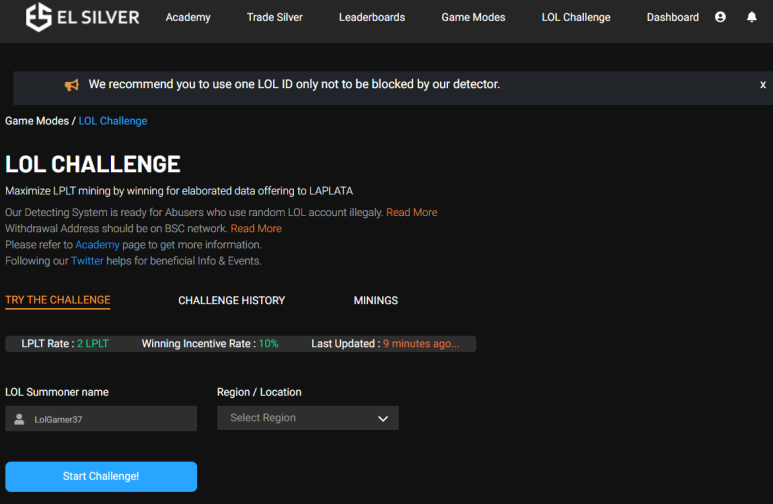Click the LOL CHALLENGE heading
This screenshot has height=504, width=773.
(x=93, y=164)
